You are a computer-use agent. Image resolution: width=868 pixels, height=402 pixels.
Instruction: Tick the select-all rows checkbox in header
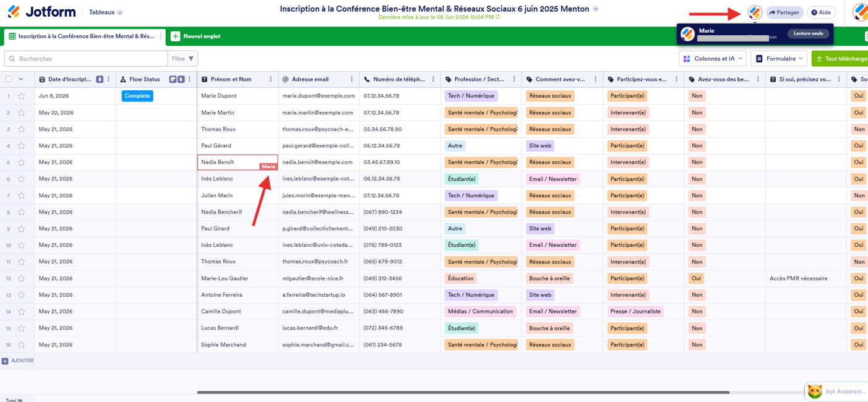[9, 79]
